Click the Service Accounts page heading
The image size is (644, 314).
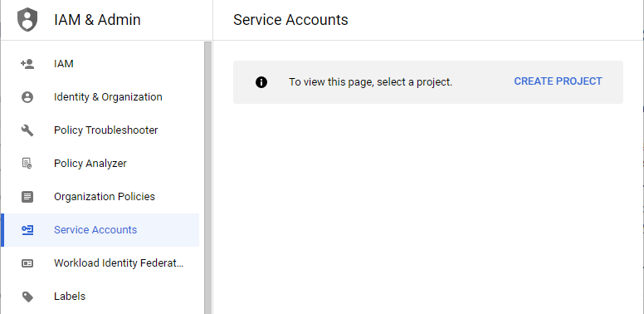[x=290, y=20]
